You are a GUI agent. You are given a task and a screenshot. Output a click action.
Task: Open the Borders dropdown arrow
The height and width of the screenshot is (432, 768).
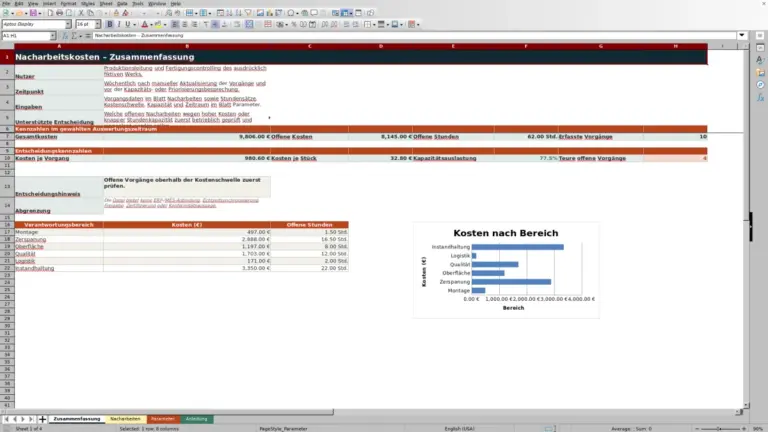coord(374,24)
